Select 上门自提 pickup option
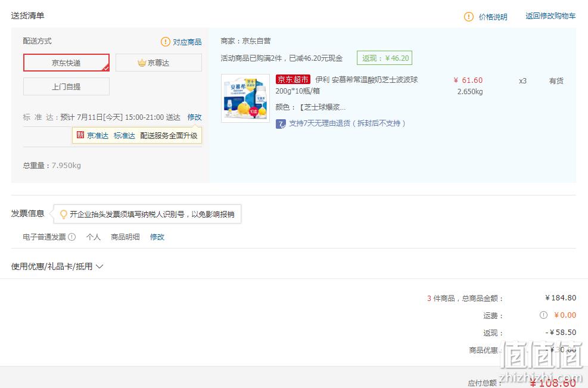 click(66, 86)
